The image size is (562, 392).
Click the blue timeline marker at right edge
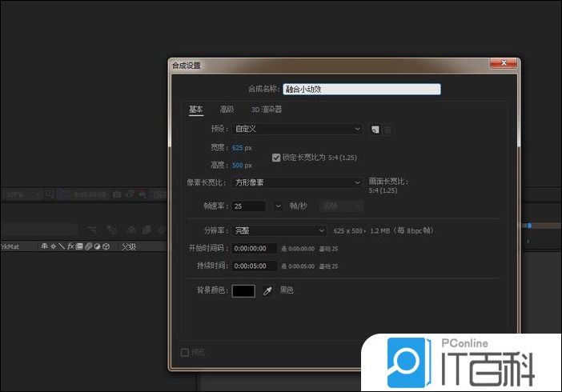pyautogui.click(x=529, y=226)
